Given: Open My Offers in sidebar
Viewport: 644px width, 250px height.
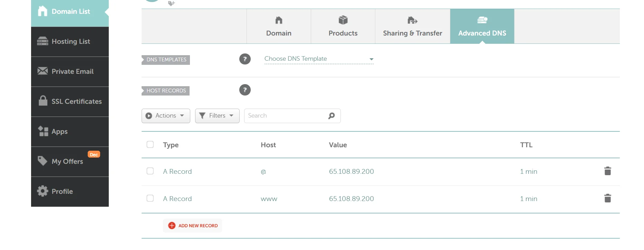Looking at the screenshot, I should tap(70, 162).
